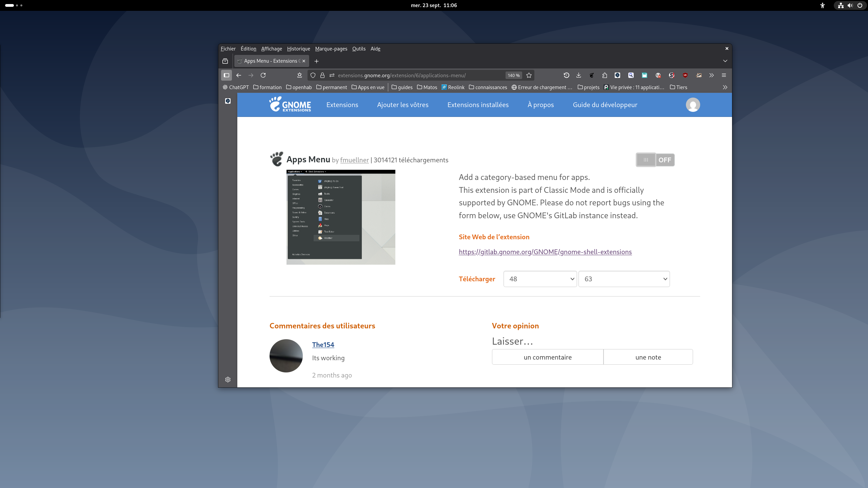The width and height of the screenshot is (868, 488).
Task: Open the Affichage menu
Action: pyautogui.click(x=272, y=49)
